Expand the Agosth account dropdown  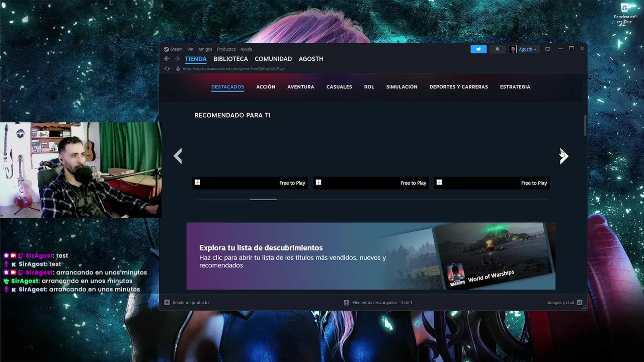[x=528, y=49]
